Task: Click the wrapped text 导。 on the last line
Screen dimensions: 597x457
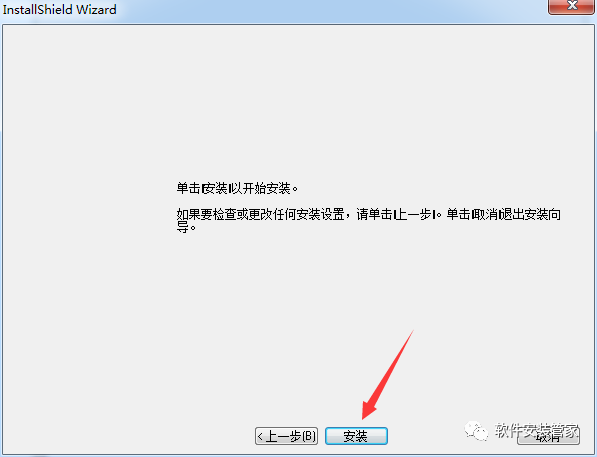Action: tap(186, 228)
